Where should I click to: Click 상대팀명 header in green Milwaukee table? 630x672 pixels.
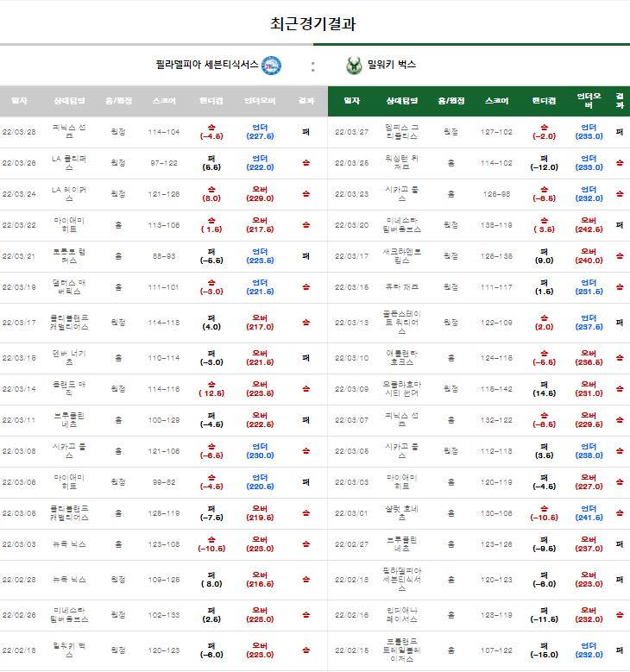tap(402, 101)
